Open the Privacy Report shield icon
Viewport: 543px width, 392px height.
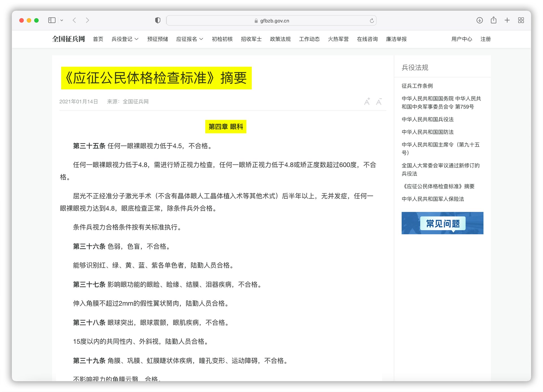pos(158,20)
